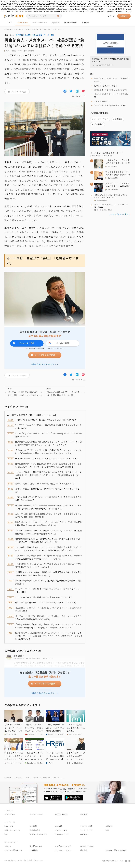
Task: Open the イベントレポート navigation tab
Action: pos(40,23)
